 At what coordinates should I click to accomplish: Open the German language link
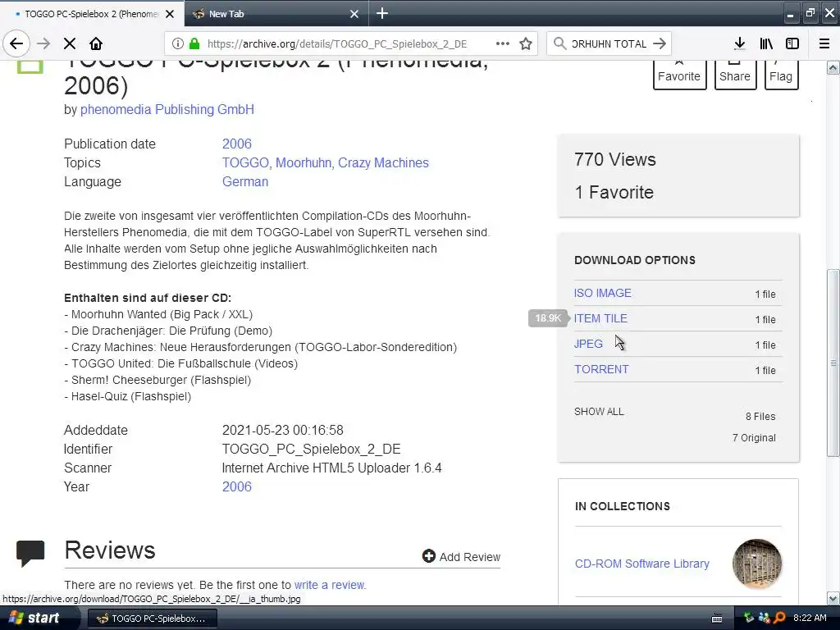(x=244, y=181)
